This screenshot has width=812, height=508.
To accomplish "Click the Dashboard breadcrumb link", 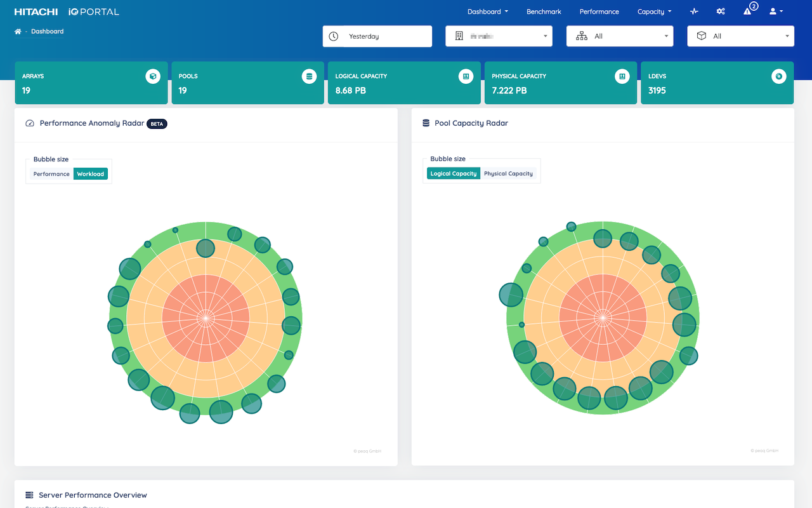I will tap(48, 31).
